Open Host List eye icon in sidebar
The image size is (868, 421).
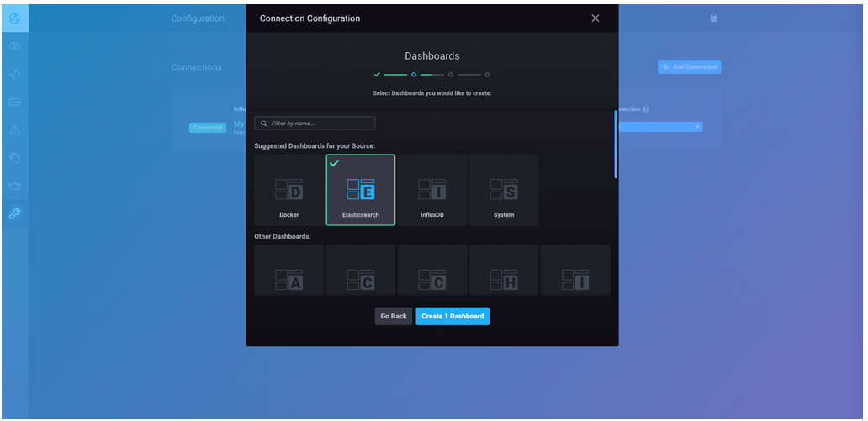[15, 46]
